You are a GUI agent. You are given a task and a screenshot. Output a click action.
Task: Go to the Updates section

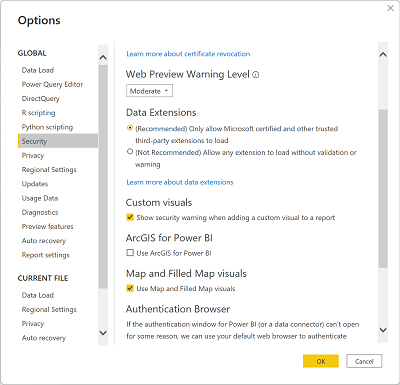coord(35,184)
